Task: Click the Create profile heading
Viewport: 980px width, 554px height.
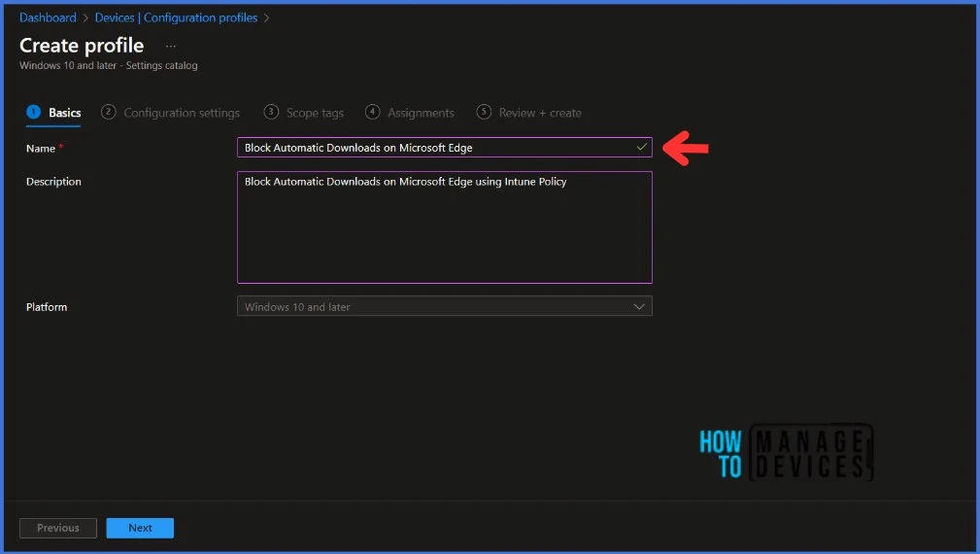Action: point(82,46)
